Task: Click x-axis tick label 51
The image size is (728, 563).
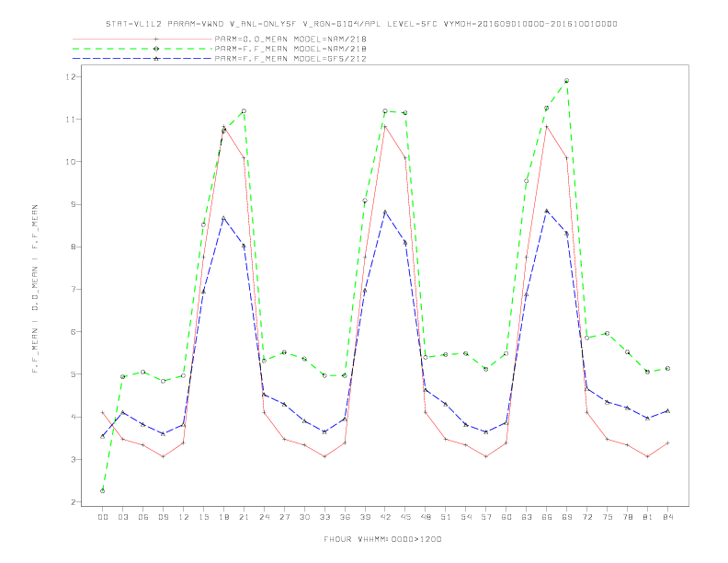Action: tap(446, 517)
